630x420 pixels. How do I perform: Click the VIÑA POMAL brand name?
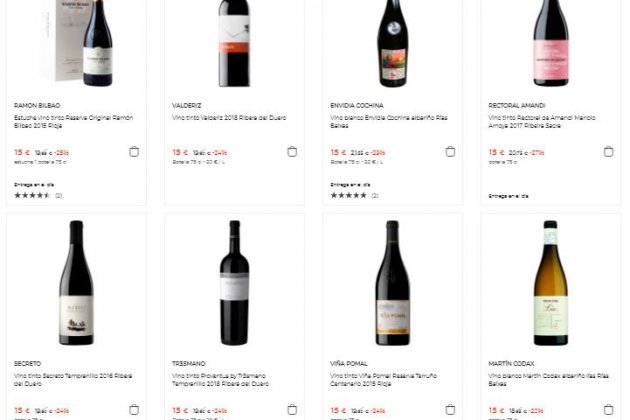(350, 363)
